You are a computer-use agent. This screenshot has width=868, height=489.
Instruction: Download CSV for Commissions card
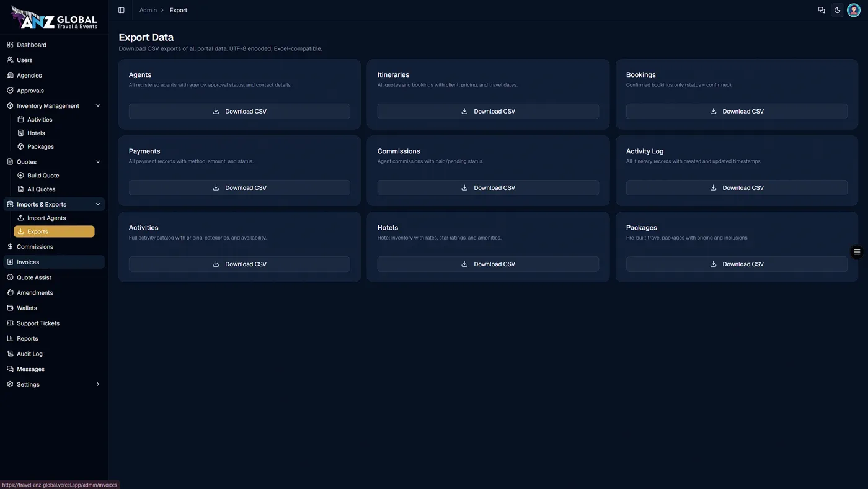coord(488,187)
